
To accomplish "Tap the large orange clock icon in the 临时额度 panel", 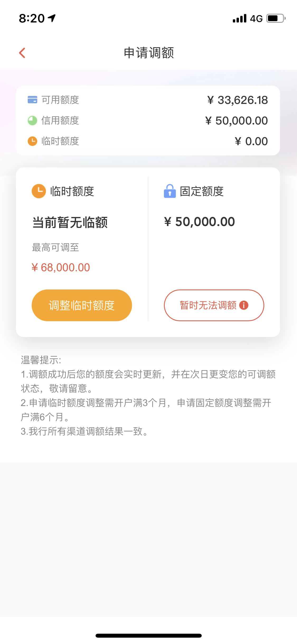I will click(x=39, y=191).
